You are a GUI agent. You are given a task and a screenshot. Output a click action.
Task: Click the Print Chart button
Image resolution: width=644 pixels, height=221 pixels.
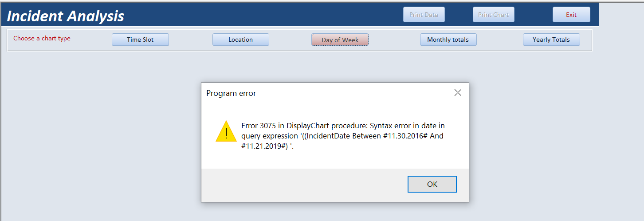[493, 15]
